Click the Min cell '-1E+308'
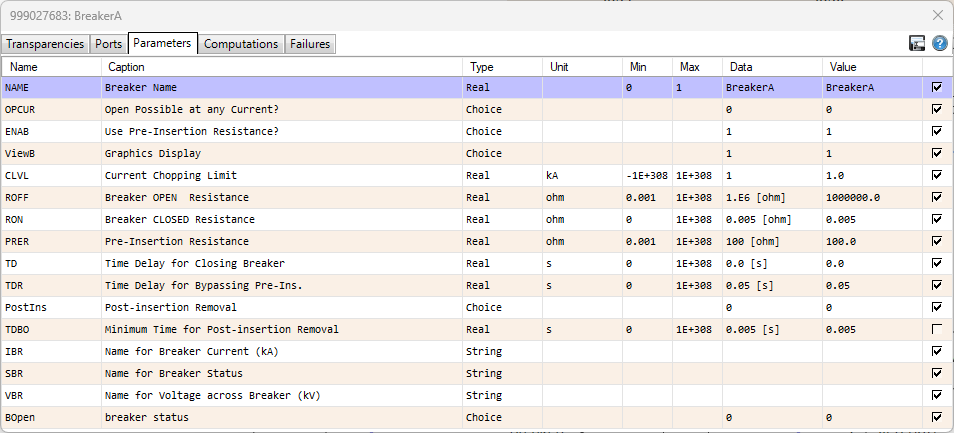The width and height of the screenshot is (954, 433). click(x=647, y=175)
